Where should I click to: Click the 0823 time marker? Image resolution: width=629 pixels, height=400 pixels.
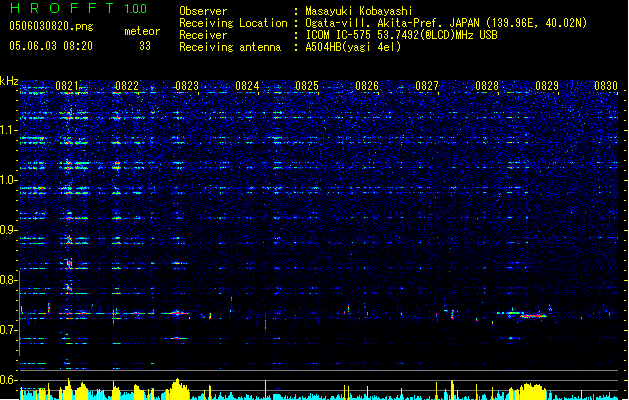(187, 86)
